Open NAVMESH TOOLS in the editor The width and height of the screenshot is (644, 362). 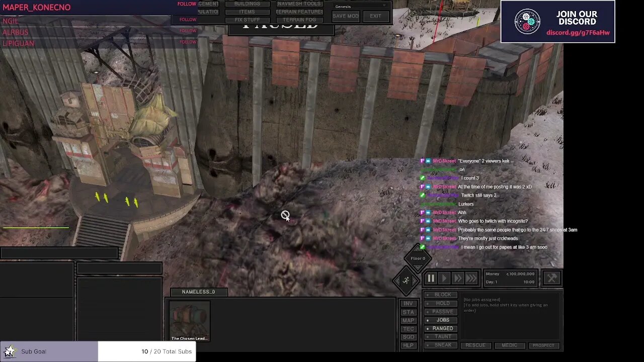click(299, 4)
